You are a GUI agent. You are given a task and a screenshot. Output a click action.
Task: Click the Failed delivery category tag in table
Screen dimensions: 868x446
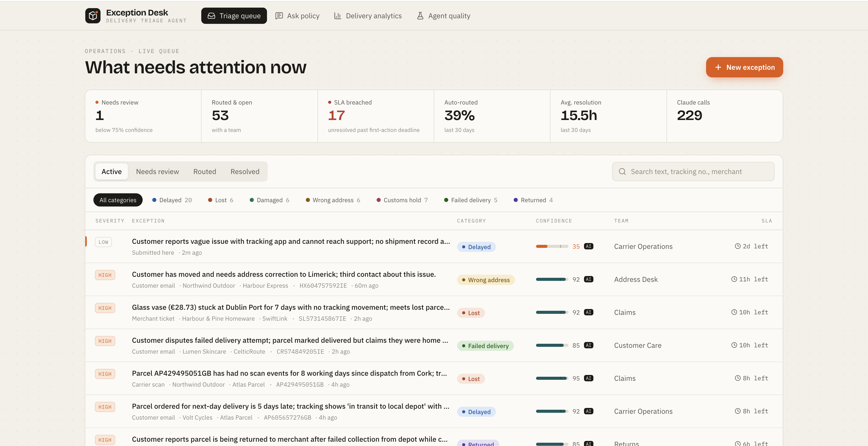(x=485, y=346)
